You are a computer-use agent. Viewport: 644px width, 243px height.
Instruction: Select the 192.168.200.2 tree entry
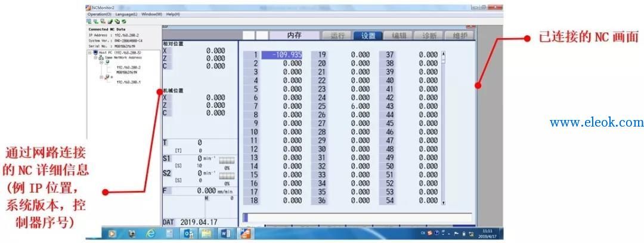pyautogui.click(x=129, y=67)
